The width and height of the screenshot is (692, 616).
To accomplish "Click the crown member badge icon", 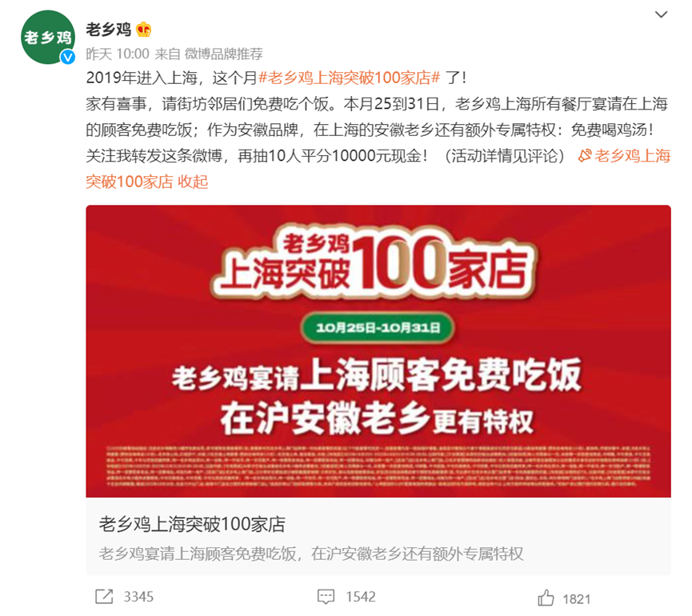I will click(144, 30).
